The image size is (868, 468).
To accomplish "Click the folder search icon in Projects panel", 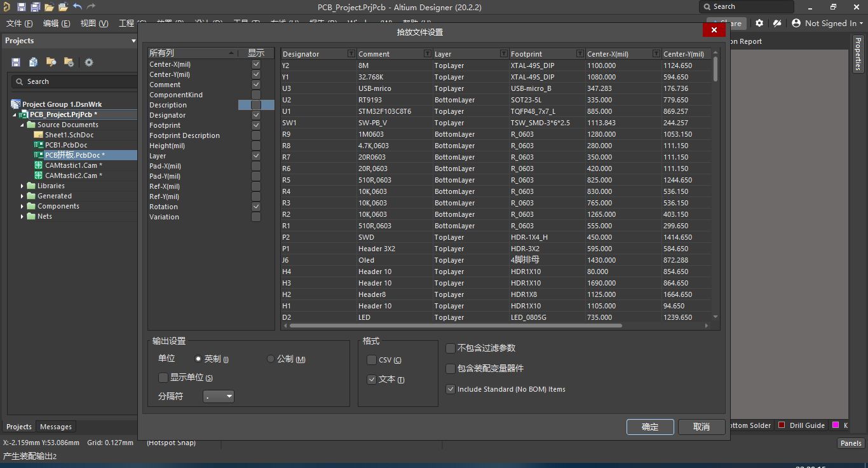I will coord(51,62).
